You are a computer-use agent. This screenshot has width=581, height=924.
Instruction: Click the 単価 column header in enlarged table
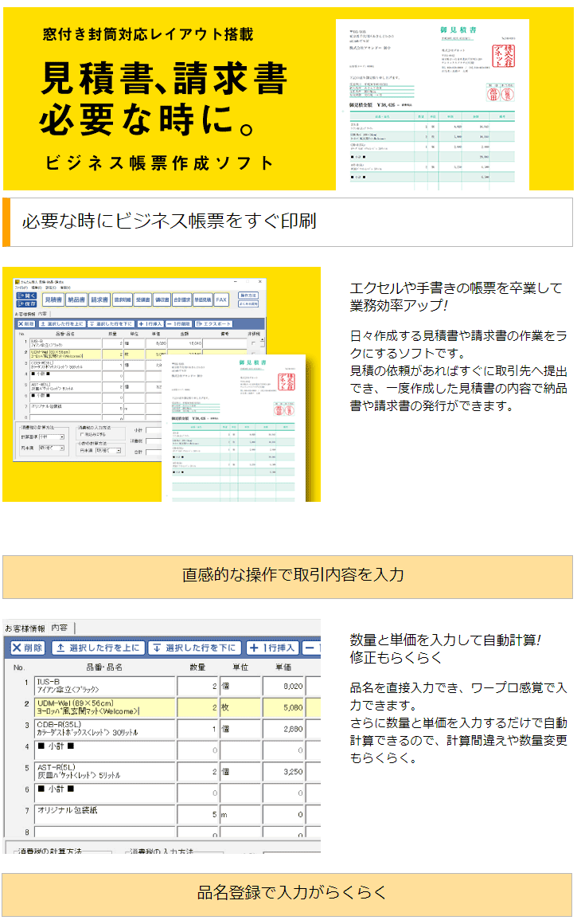click(283, 667)
